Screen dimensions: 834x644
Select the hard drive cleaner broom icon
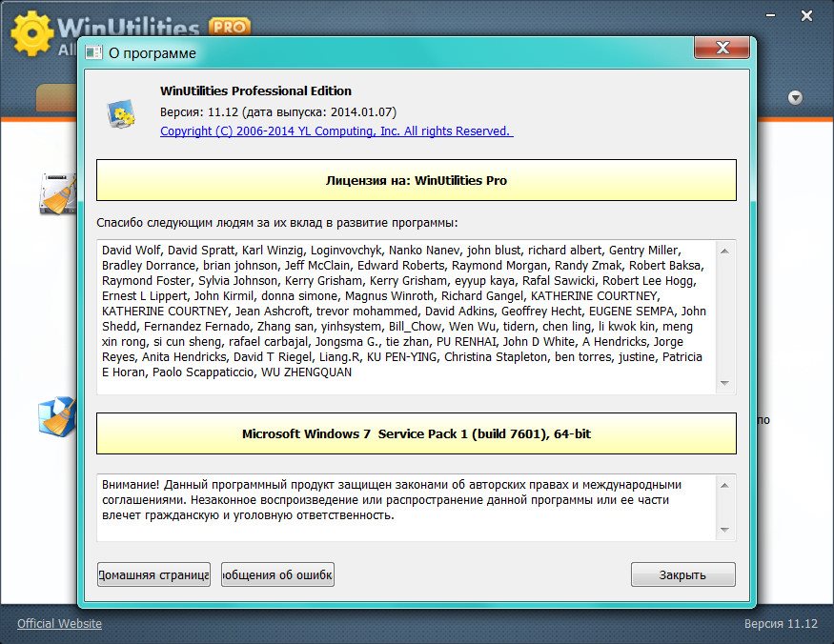click(56, 193)
